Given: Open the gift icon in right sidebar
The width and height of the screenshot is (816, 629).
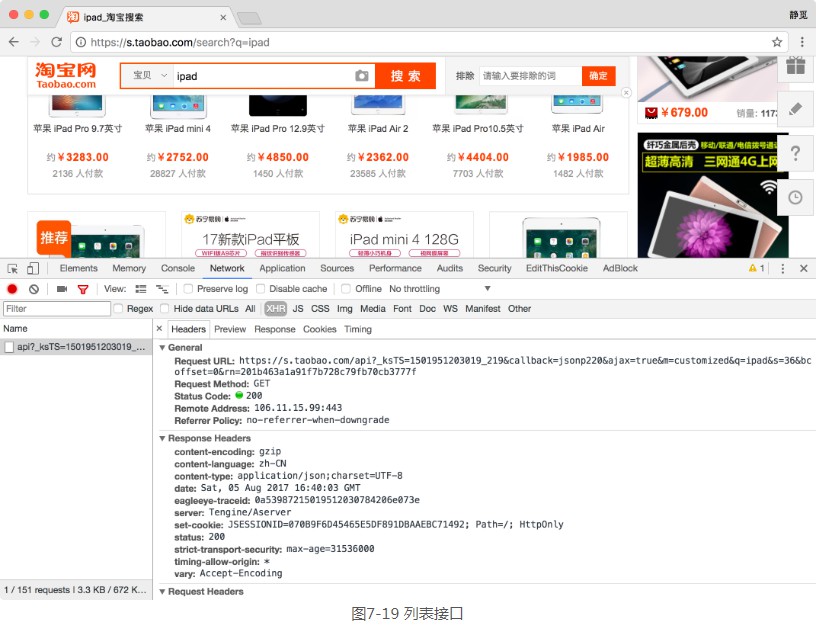Looking at the screenshot, I should pyautogui.click(x=795, y=66).
